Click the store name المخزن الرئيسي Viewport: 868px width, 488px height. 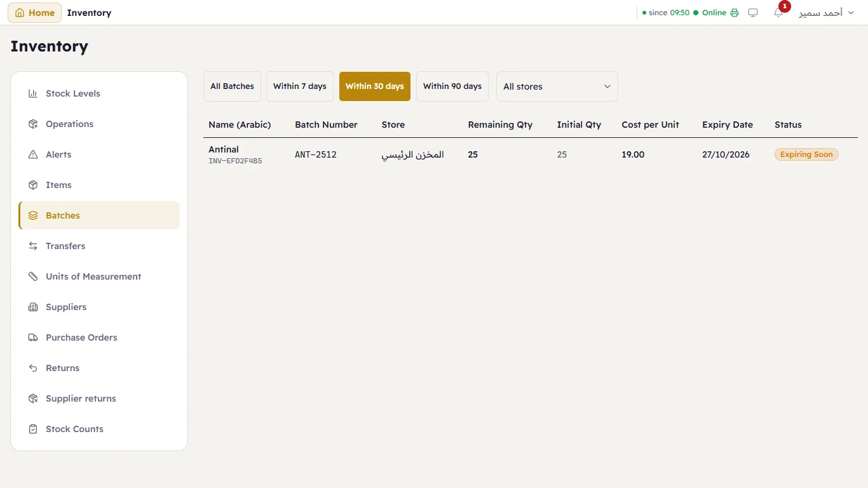coord(412,154)
